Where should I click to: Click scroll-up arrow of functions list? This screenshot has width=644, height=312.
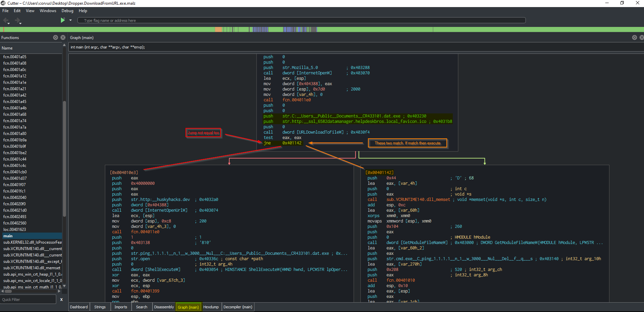(x=64, y=45)
